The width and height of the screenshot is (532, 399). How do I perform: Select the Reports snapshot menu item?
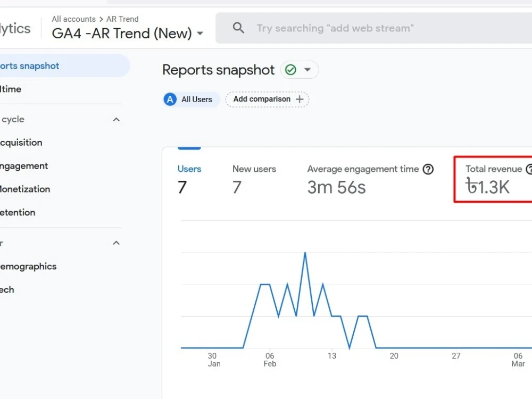coord(64,66)
